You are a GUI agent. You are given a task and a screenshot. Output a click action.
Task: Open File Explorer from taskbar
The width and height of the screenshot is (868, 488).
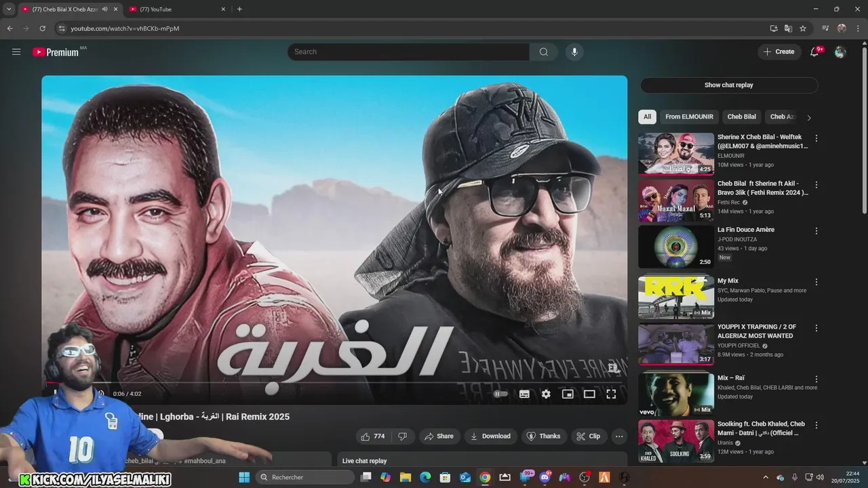[x=406, y=477]
